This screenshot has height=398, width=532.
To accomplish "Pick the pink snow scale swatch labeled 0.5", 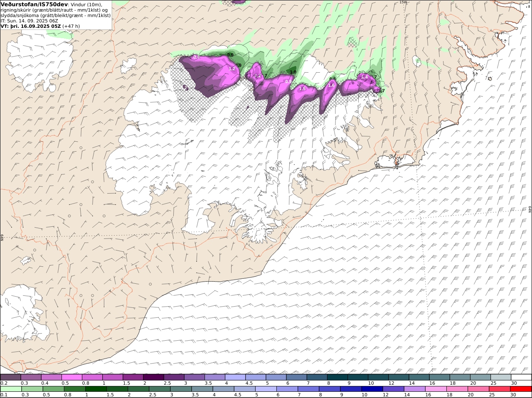I will tap(71, 377).
